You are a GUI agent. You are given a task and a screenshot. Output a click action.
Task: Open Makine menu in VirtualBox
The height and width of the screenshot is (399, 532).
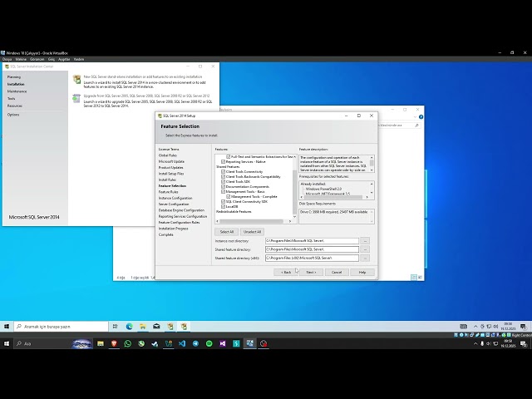click(21, 59)
